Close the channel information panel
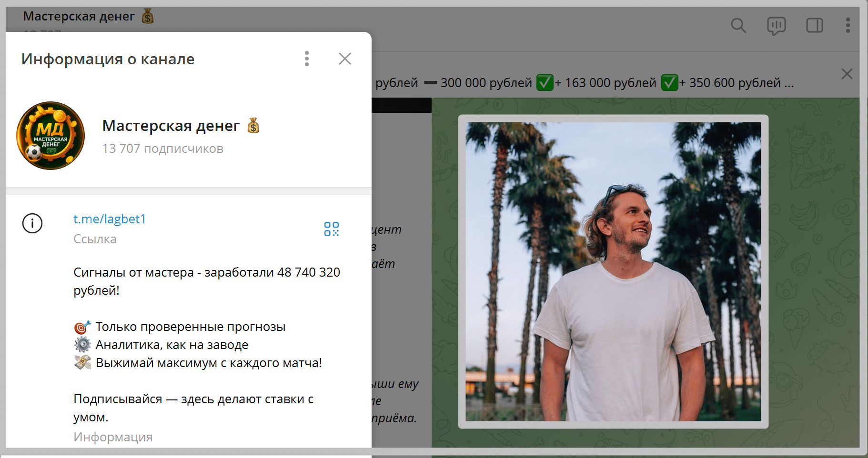Viewport: 868px width, 458px height. (x=345, y=59)
